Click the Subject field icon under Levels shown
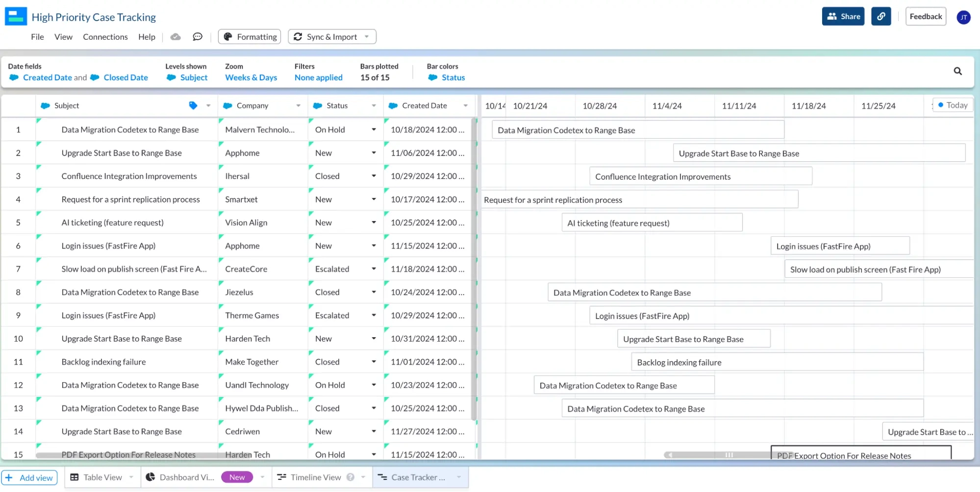 pos(171,77)
